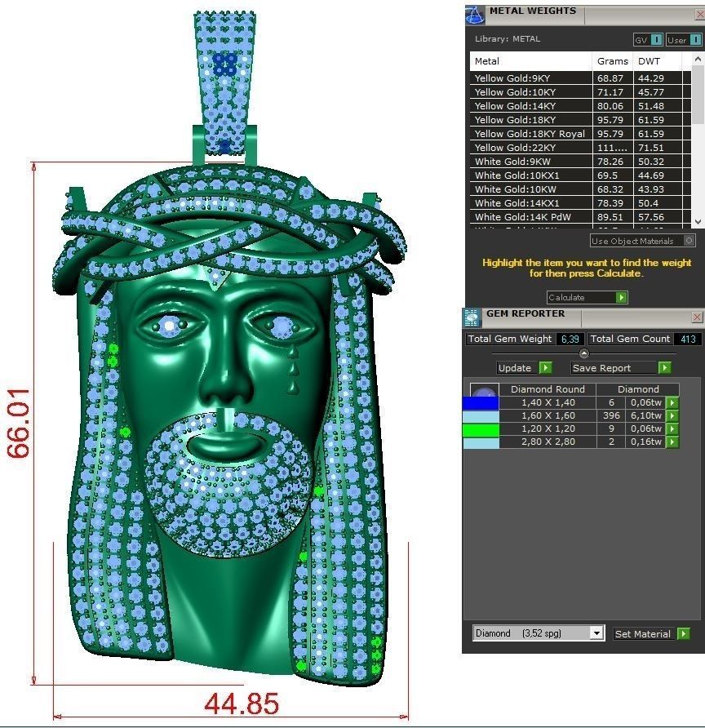This screenshot has width=705, height=728.
Task: Click the Metal column header
Action: (x=530, y=61)
